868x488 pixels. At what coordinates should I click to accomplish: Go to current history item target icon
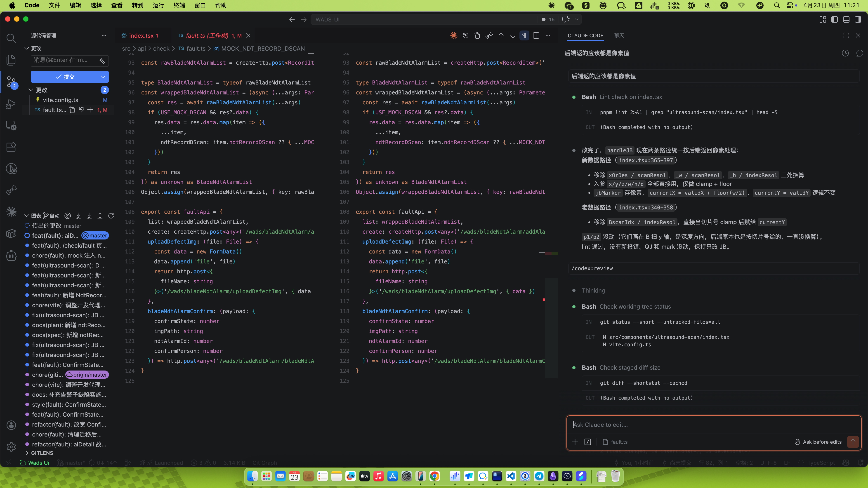click(68, 216)
